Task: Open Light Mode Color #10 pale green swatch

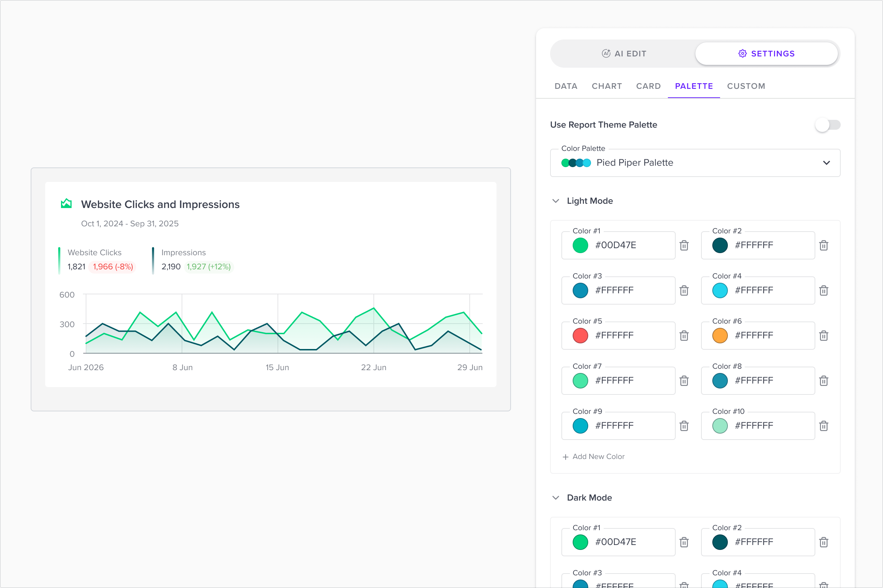Action: (720, 425)
